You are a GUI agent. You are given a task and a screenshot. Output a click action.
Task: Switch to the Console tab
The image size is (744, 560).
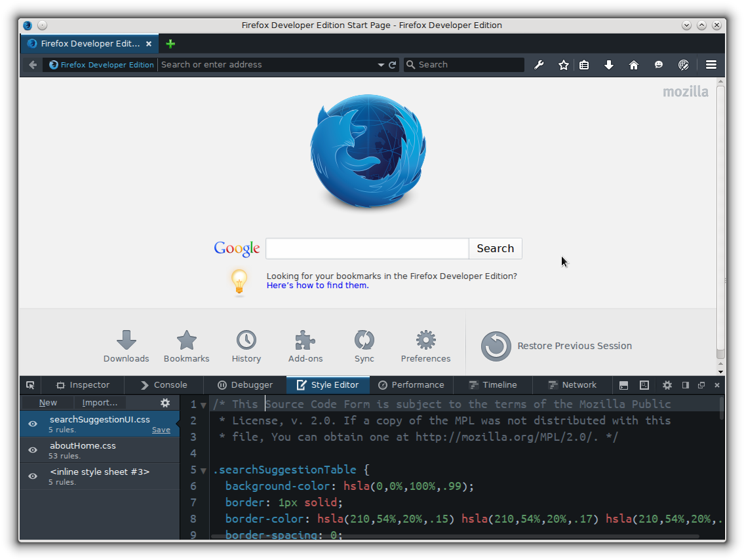tap(164, 385)
